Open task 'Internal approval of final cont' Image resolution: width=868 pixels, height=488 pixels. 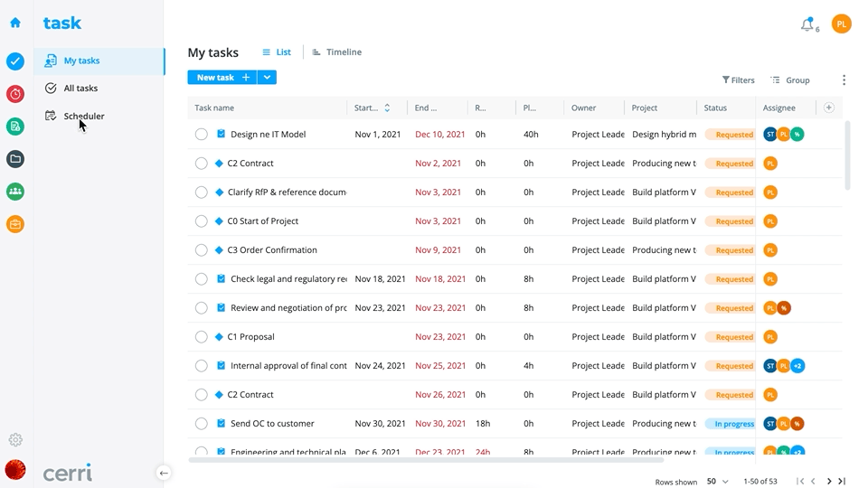288,366
